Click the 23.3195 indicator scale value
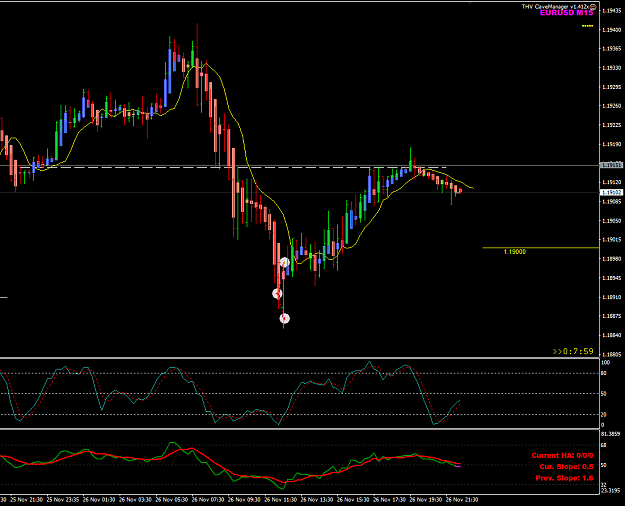The height and width of the screenshot is (506, 625). tap(610, 490)
